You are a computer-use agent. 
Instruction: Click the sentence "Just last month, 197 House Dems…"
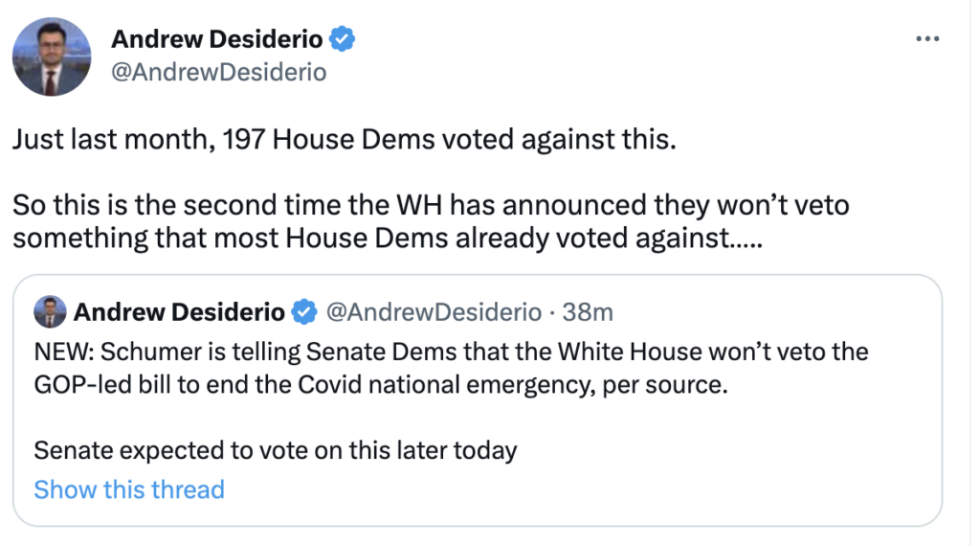tap(345, 140)
